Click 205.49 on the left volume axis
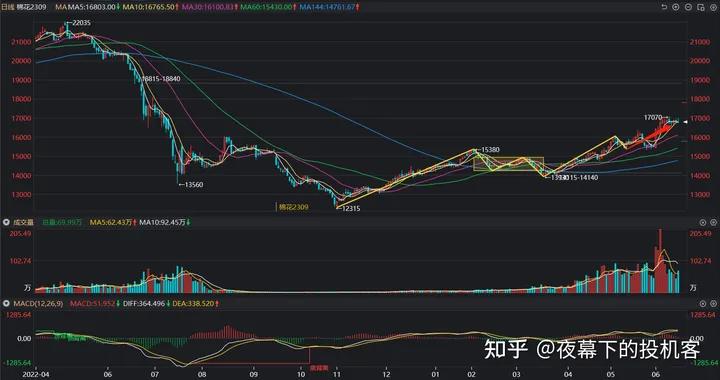The image size is (720, 380). point(20,234)
